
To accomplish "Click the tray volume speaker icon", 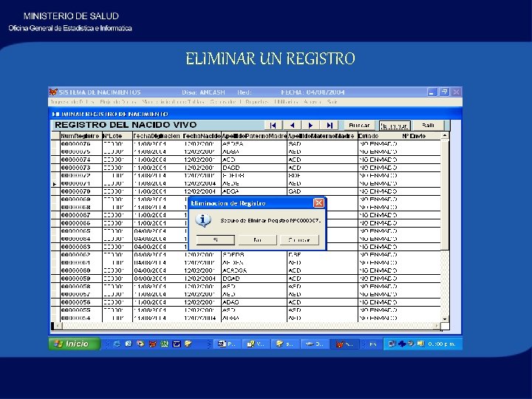I will pyautogui.click(x=412, y=344).
